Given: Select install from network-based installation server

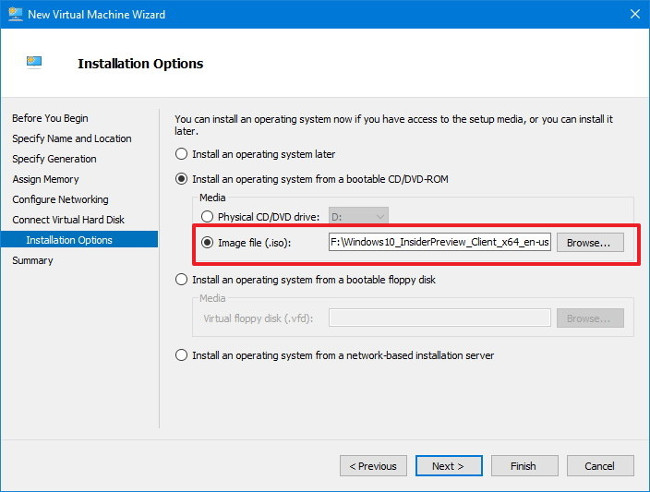Looking at the screenshot, I should [x=181, y=355].
